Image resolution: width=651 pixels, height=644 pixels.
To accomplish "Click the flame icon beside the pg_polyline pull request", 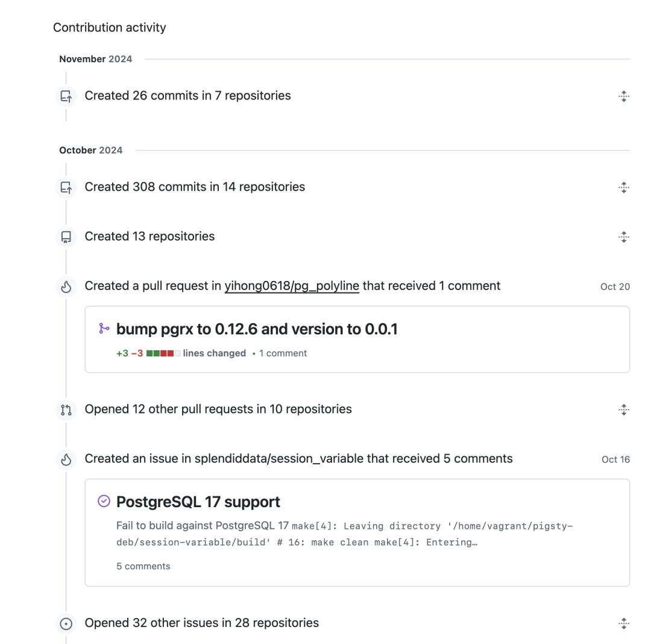I will pos(66,286).
